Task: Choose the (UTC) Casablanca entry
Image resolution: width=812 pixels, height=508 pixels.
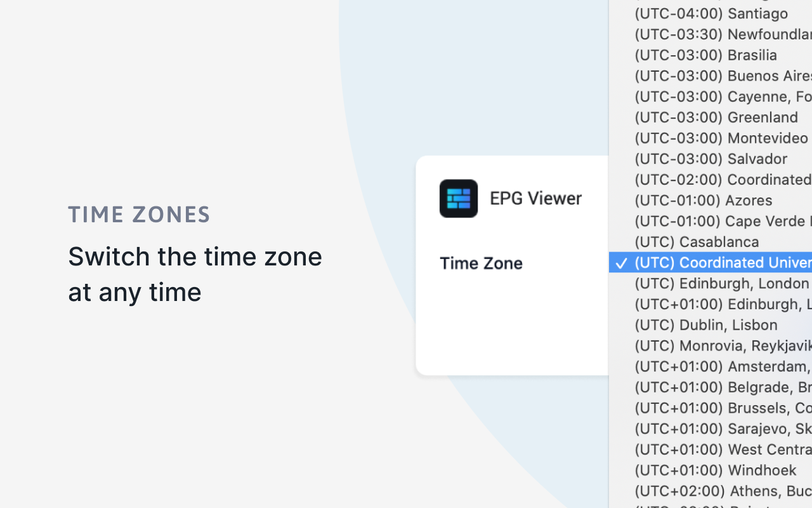Action: [697, 241]
